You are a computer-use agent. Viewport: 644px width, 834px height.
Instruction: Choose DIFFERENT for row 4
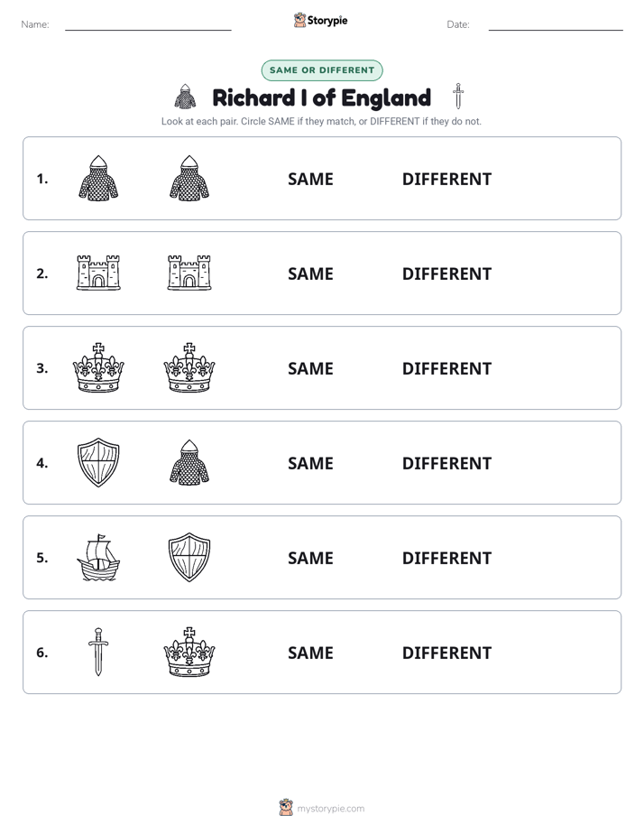point(446,463)
